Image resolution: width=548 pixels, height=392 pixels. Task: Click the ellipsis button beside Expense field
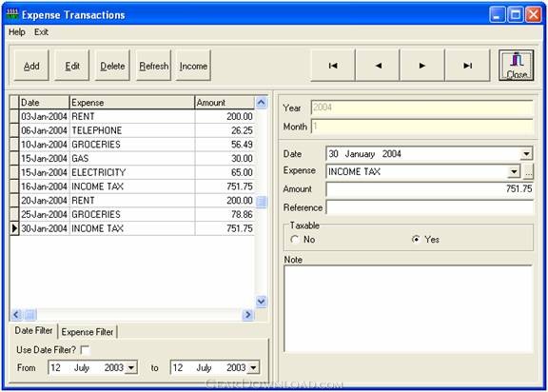click(529, 172)
